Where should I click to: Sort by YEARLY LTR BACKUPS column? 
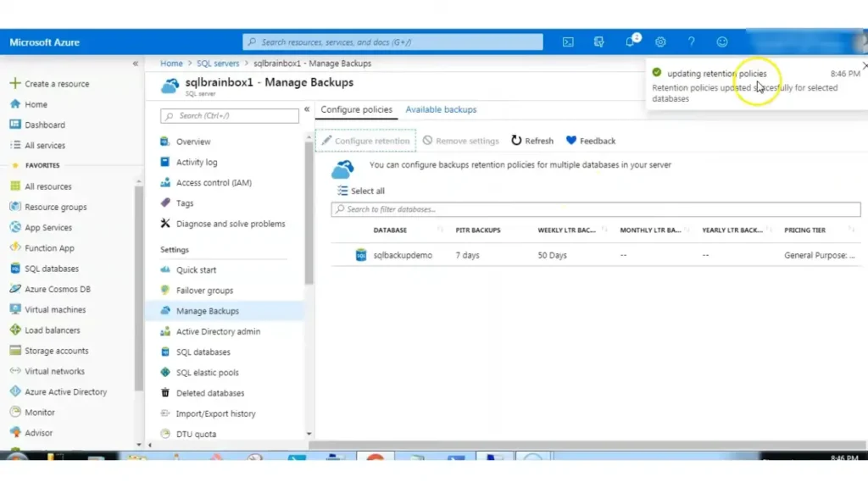click(732, 230)
